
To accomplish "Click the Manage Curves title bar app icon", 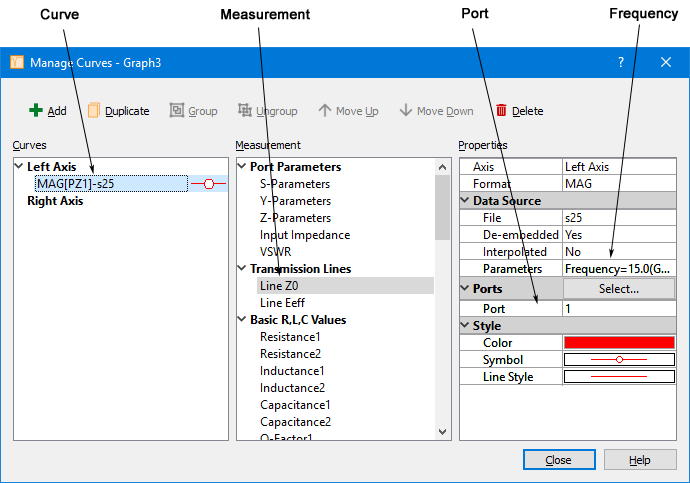I will (17, 62).
